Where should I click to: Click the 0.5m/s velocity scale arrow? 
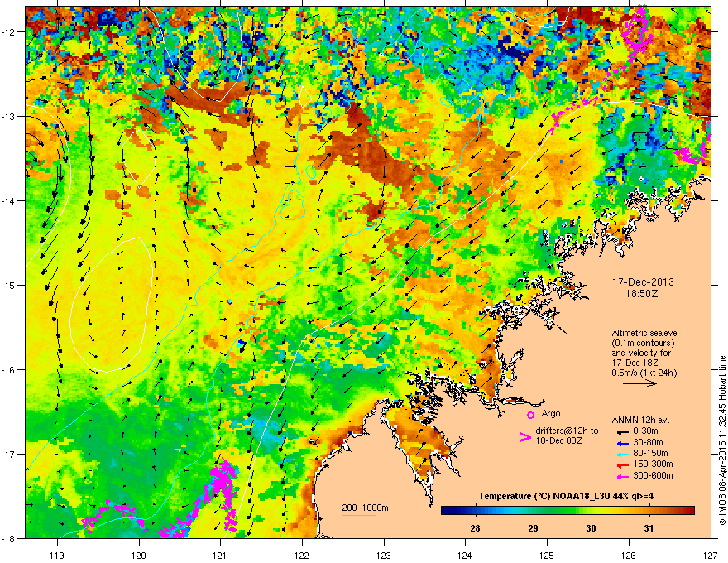tap(639, 383)
